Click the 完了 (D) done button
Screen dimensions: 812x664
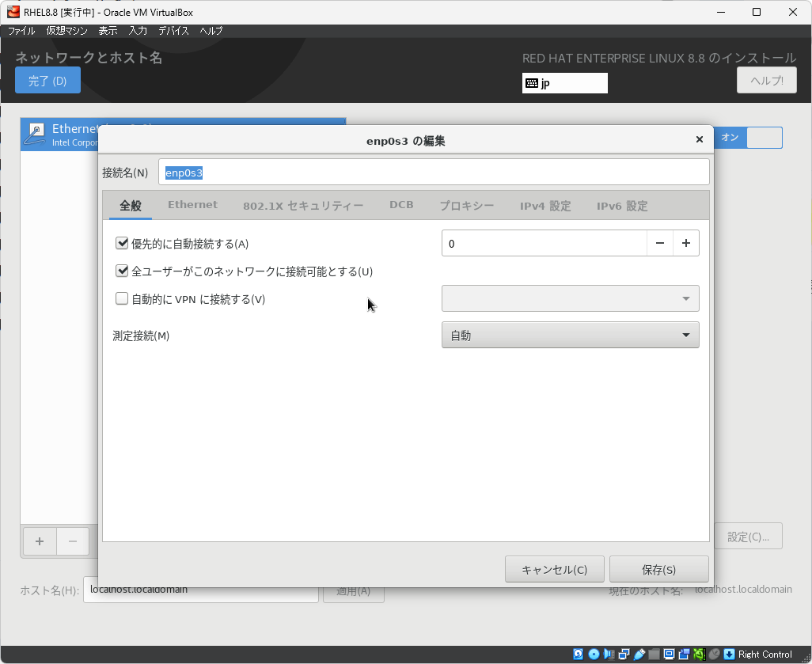pos(47,80)
